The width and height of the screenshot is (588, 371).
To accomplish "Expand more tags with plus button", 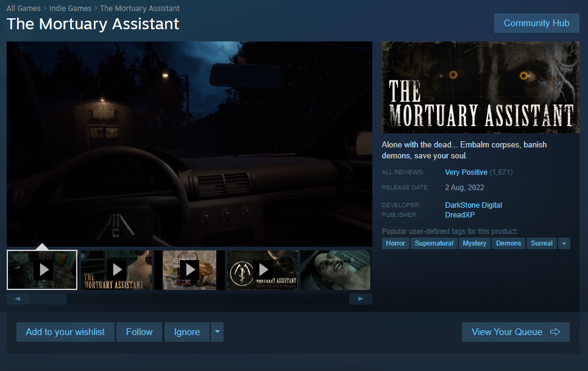I will click(x=564, y=243).
